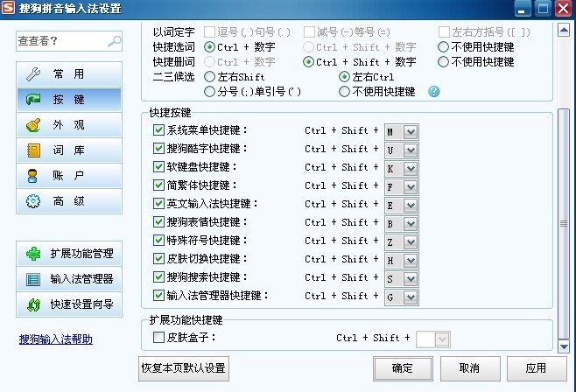This screenshot has width=576, height=392.
Task: Uncheck 皮肤切换快捷键 checkbox
Action: 158,258
